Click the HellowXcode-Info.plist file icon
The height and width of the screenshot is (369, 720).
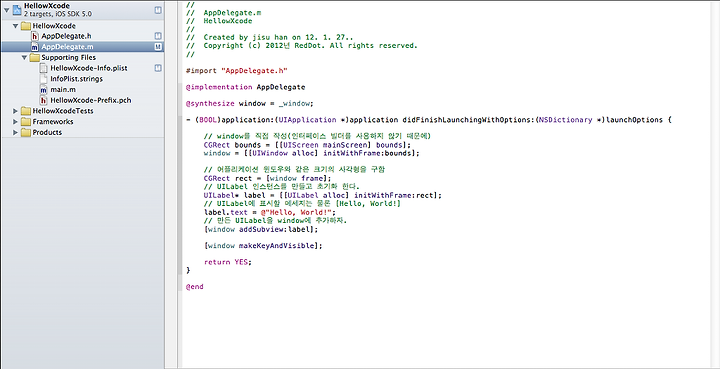point(43,68)
